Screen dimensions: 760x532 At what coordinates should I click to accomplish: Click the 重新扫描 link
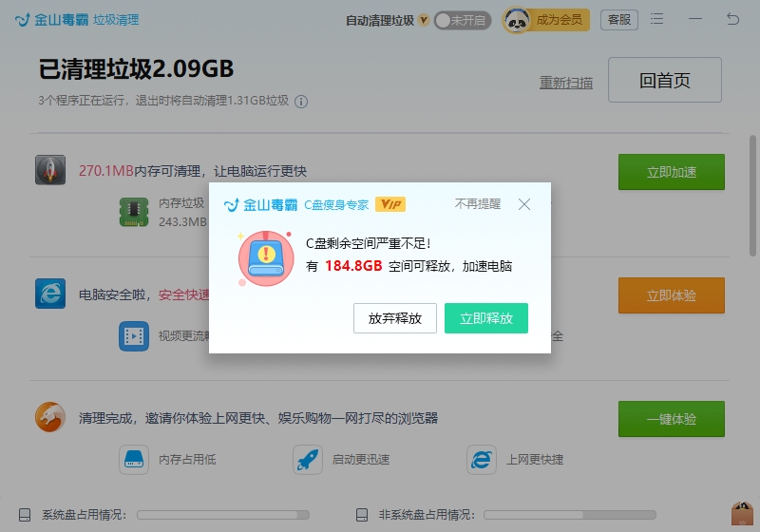(x=566, y=83)
